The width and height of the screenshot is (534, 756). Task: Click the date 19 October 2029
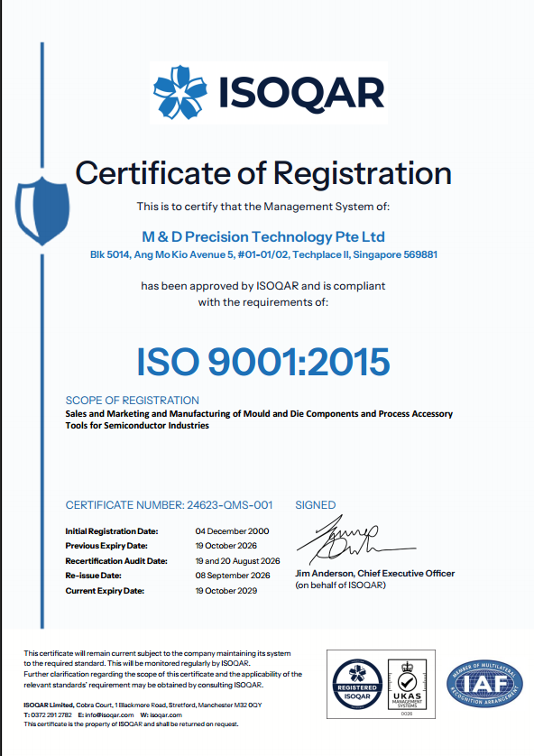[226, 591]
